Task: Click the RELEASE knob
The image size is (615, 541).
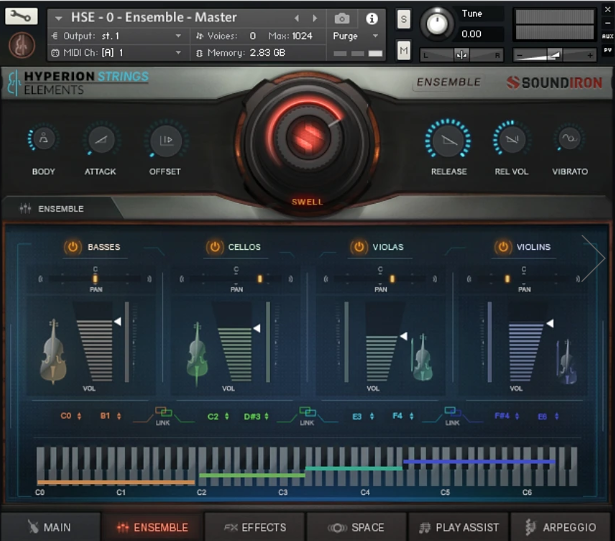Action: [448, 140]
